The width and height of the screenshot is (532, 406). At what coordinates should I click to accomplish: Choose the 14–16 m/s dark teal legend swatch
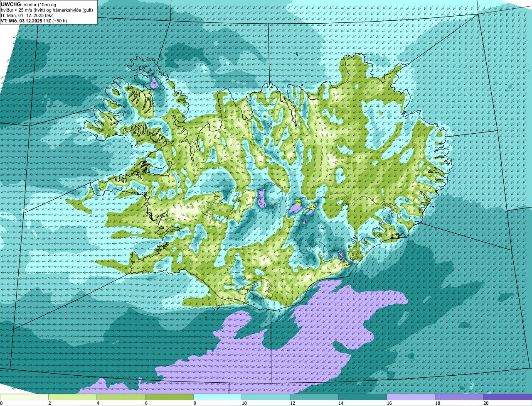[363, 397]
